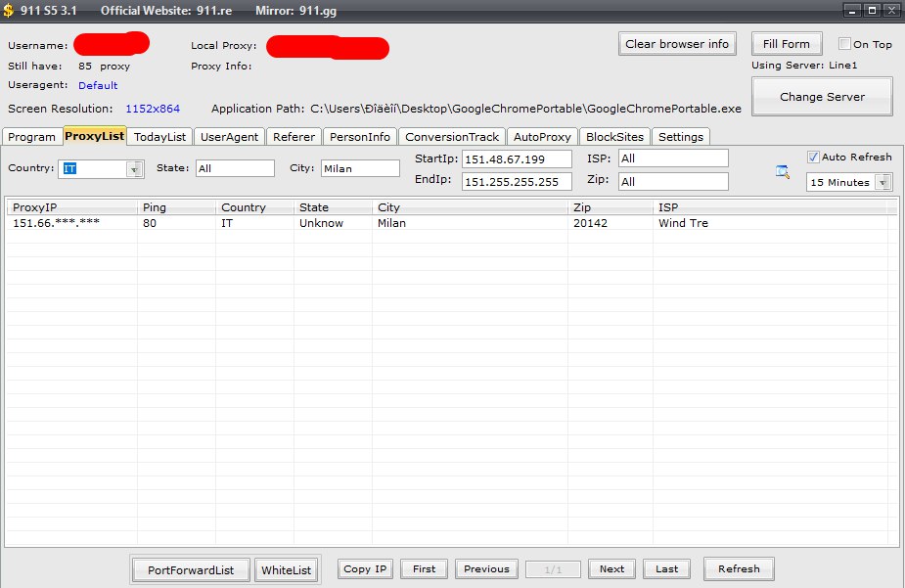905x588 pixels.
Task: Click the dollar sign app icon
Action: 9,10
